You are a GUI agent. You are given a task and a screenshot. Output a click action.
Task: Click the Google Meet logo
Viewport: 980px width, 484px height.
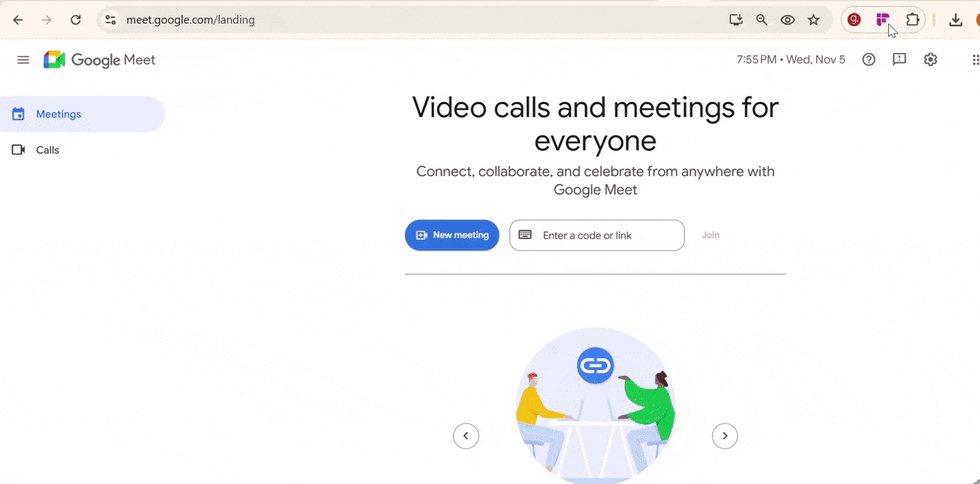click(100, 60)
